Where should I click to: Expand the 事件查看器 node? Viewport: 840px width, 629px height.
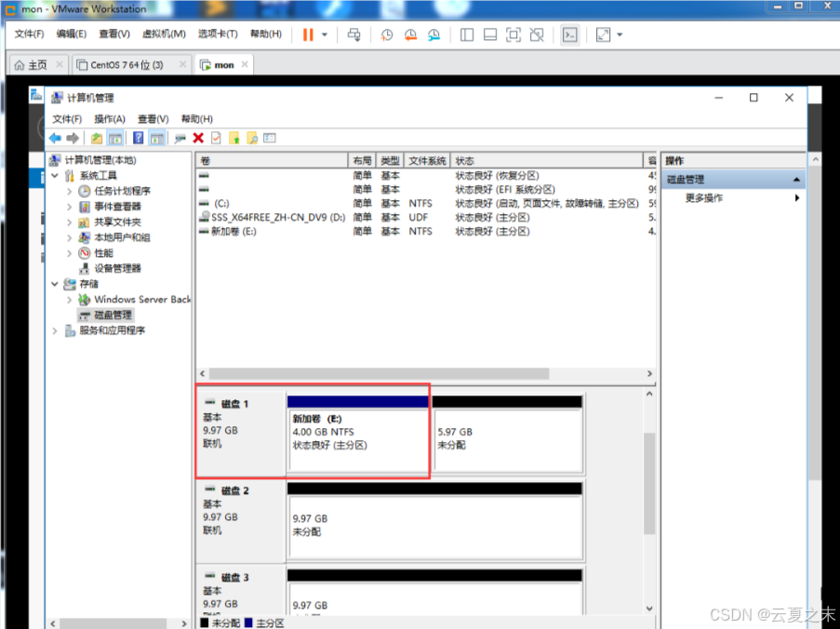click(x=69, y=207)
